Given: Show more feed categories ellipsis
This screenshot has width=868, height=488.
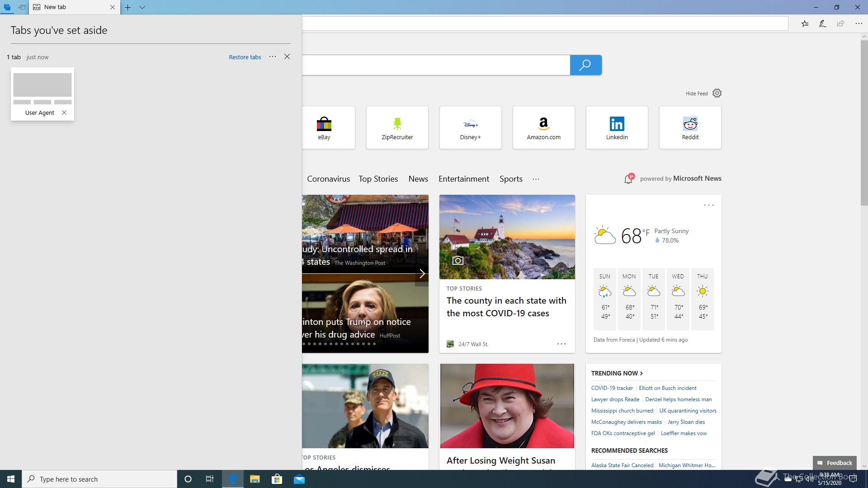Looking at the screenshot, I should (536, 179).
